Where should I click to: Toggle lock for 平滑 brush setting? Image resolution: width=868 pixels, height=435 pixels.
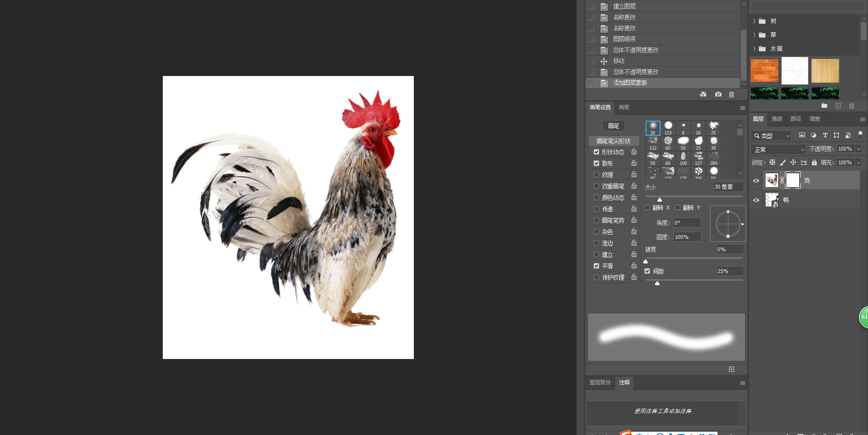[x=634, y=266]
